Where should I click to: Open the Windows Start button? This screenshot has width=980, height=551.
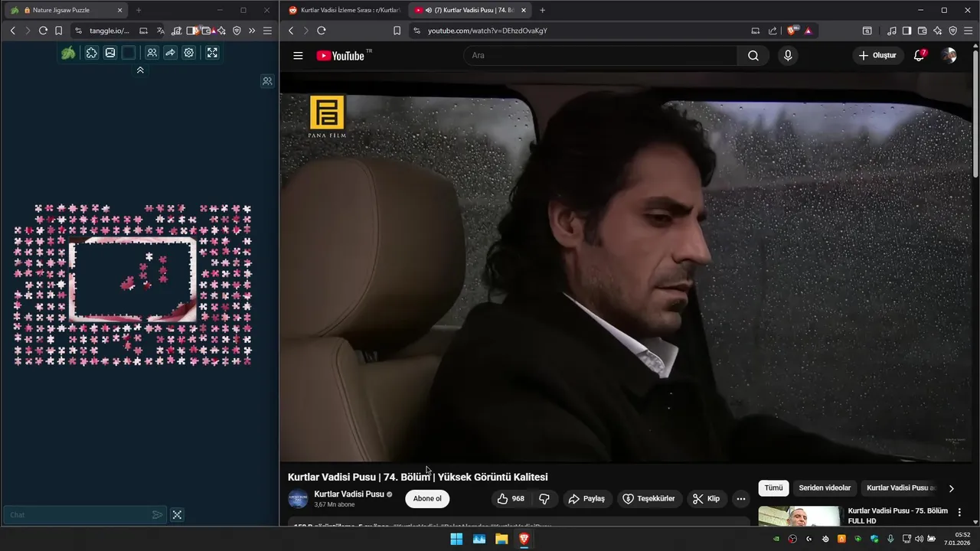click(x=456, y=539)
